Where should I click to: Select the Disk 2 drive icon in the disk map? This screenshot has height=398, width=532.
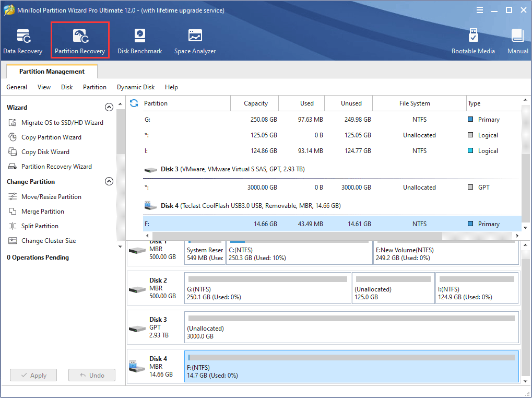[x=137, y=289]
